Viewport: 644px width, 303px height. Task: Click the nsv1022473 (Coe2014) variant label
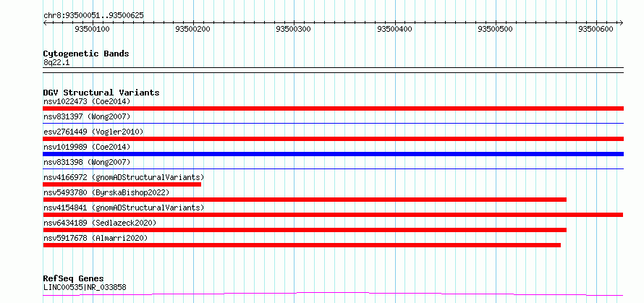(87, 101)
